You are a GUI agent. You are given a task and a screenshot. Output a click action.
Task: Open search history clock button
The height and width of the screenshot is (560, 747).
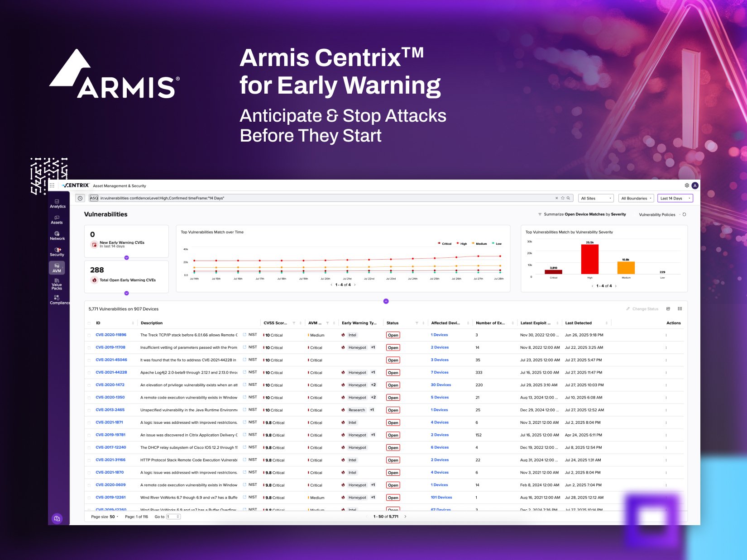pos(80,198)
